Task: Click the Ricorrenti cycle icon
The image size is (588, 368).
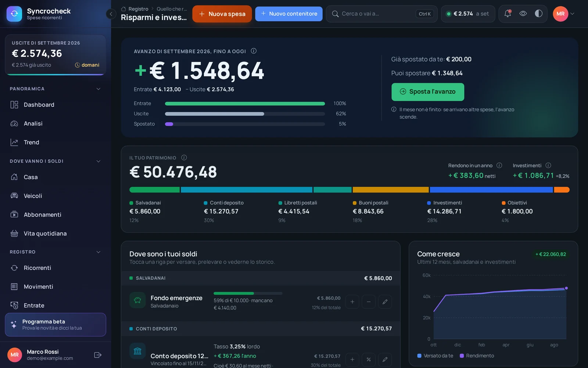Action: (14, 268)
